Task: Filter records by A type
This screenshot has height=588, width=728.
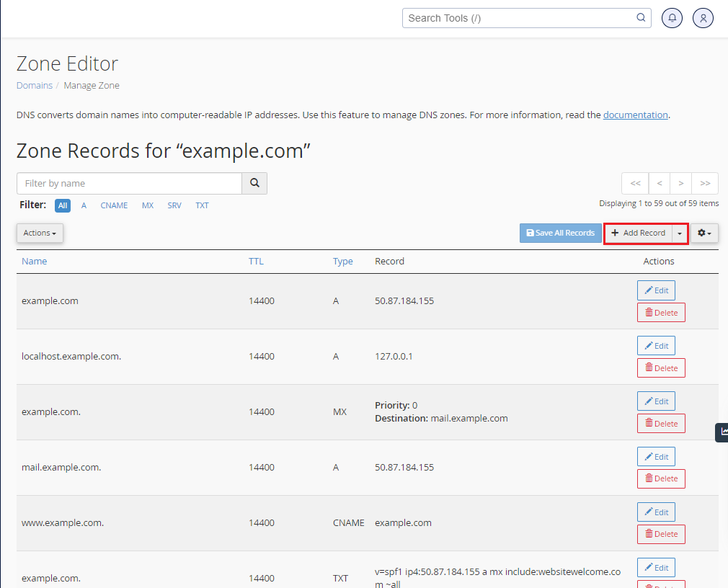Action: coord(84,205)
